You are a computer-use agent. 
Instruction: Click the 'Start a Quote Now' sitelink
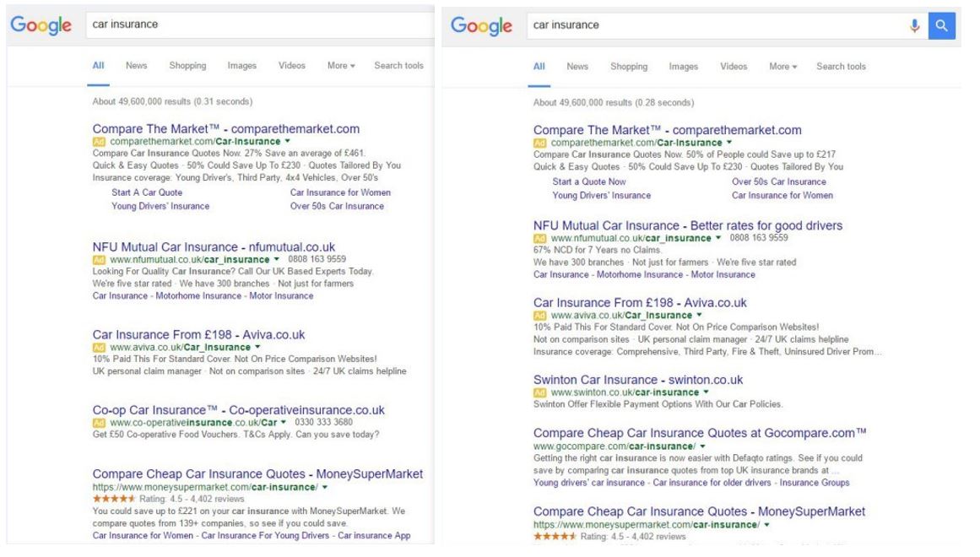click(x=588, y=181)
